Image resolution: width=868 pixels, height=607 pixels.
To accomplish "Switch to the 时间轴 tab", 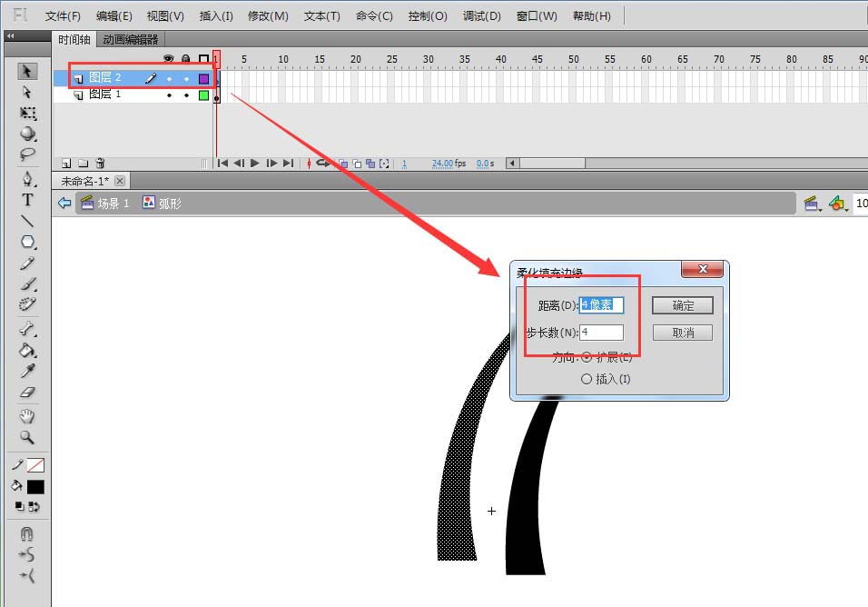I will point(74,39).
